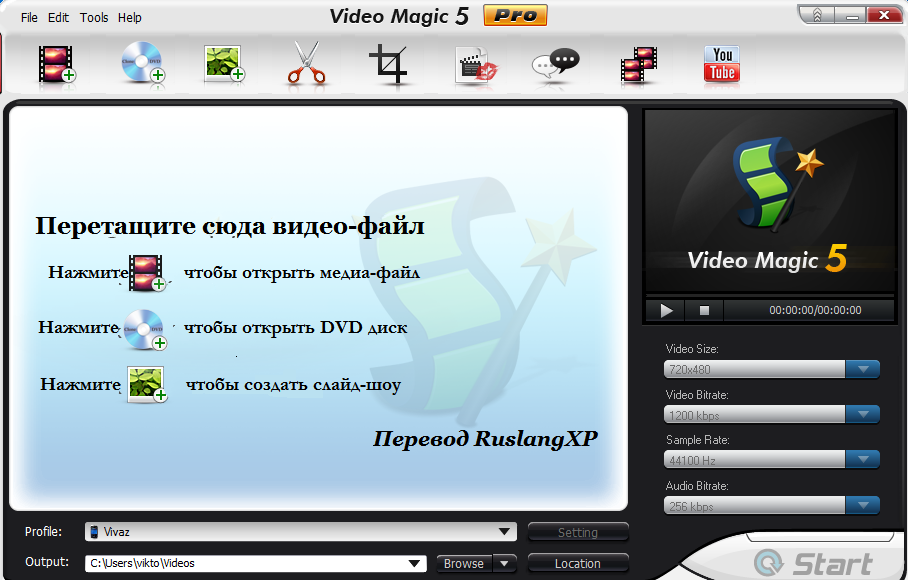Click 'чтобы создать слайд-шоу' text

(x=293, y=385)
